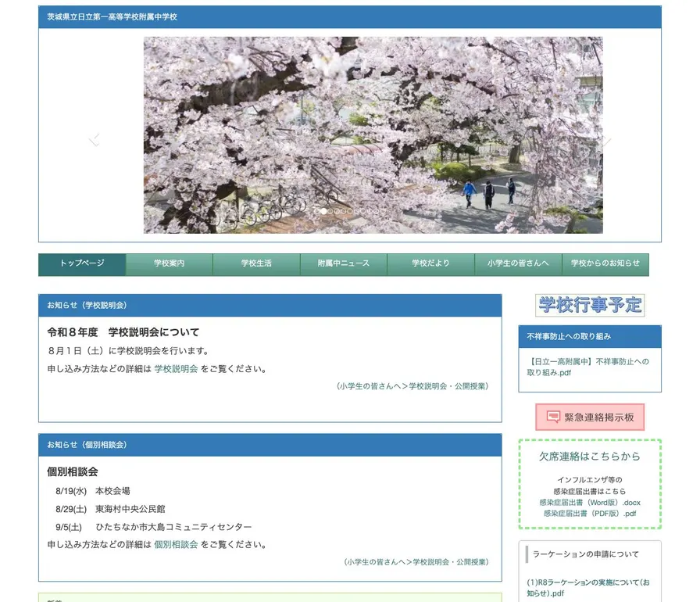Follow the 個別相談会 link in the details sentence
700x602 pixels.
coord(176,544)
